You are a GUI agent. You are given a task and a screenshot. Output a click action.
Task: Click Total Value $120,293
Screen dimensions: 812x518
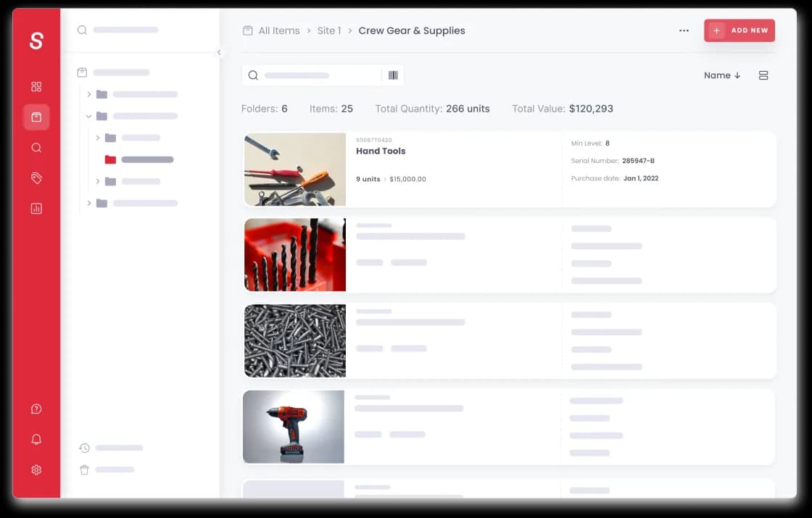pos(563,109)
